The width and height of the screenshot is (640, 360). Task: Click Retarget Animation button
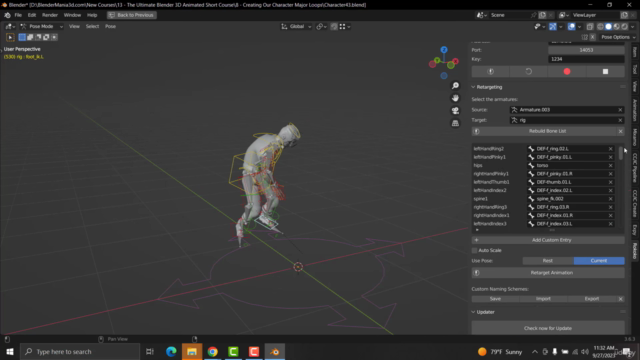[548, 273]
